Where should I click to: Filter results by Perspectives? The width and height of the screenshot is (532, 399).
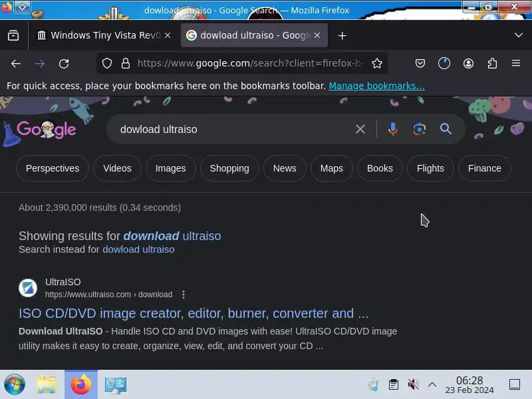point(53,168)
